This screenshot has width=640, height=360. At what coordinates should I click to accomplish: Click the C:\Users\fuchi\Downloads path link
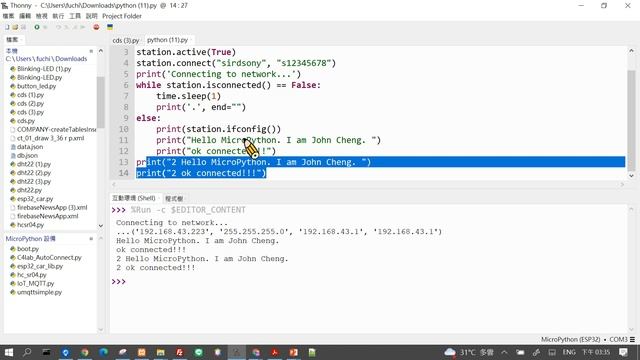46,59
